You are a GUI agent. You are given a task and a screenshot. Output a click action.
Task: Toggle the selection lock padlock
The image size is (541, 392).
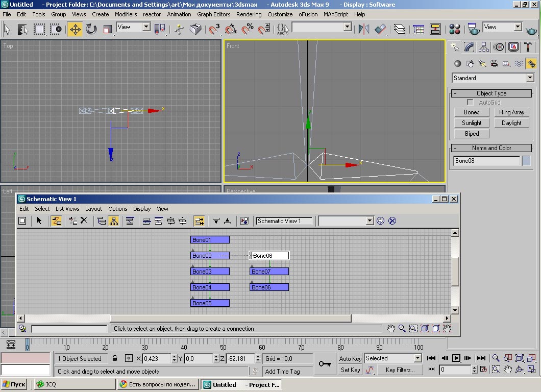[x=115, y=358]
